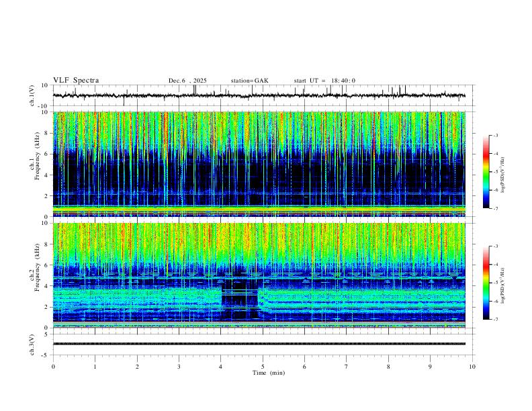
Task: Click the ch.1 voltage waveform trace
Action: tap(259, 95)
